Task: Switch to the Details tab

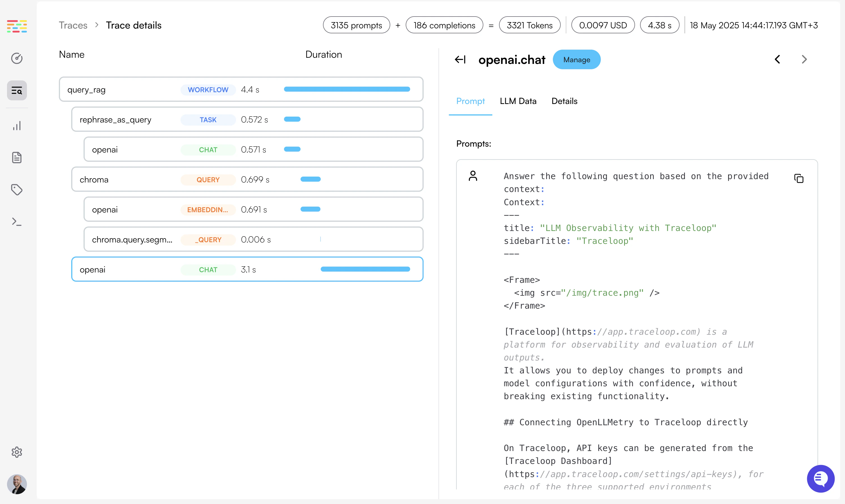Action: 564,101
